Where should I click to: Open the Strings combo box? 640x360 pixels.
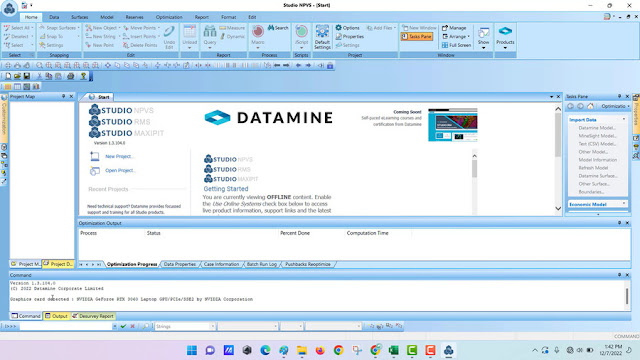(185, 326)
